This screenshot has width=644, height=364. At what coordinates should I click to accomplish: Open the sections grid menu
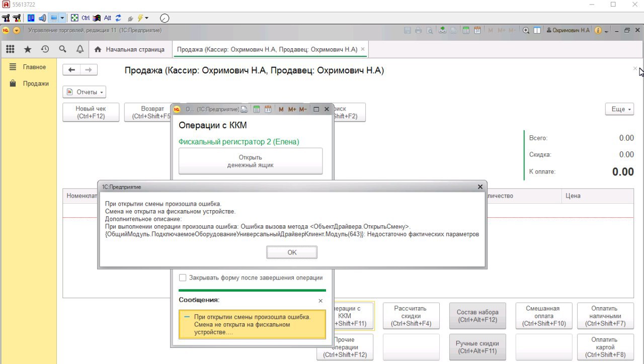(x=10, y=49)
